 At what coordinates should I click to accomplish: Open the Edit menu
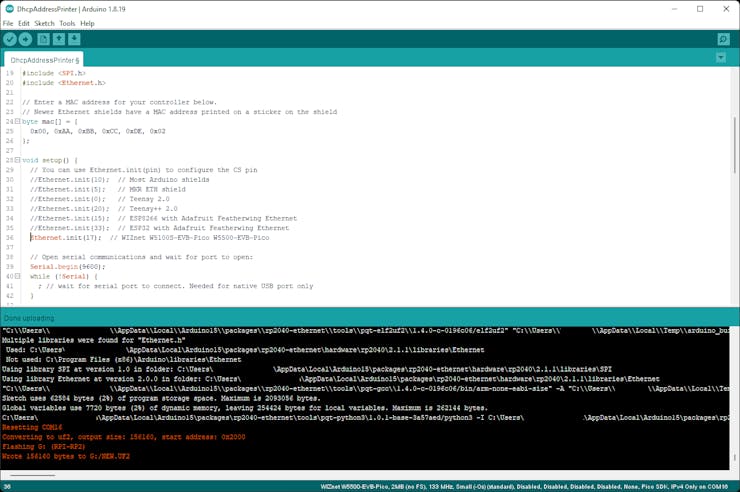point(24,23)
